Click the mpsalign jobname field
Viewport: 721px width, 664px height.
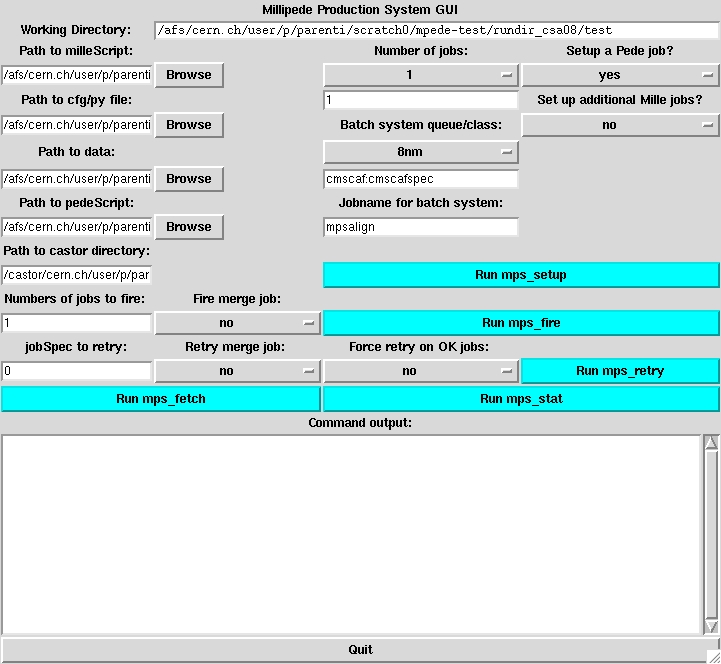click(x=421, y=227)
